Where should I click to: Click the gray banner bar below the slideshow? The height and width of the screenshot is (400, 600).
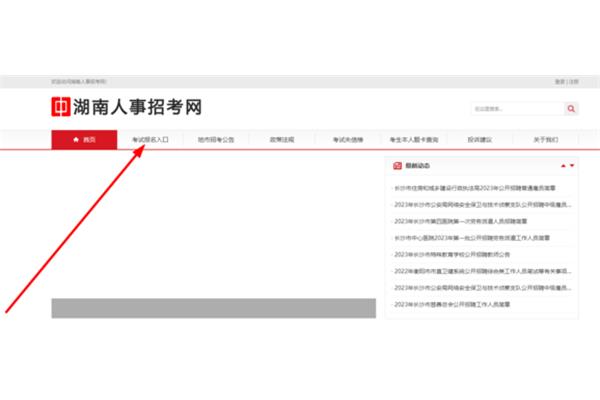click(x=214, y=308)
